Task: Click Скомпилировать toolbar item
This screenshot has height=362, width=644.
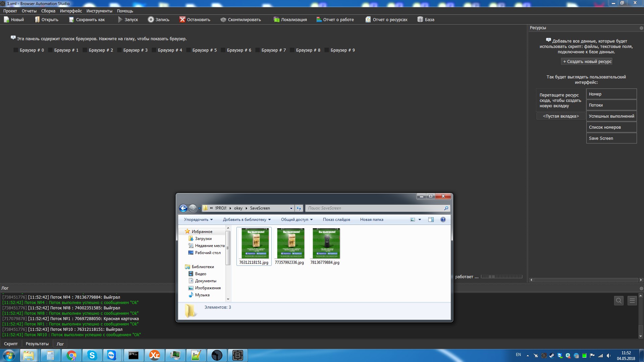Action: [240, 19]
